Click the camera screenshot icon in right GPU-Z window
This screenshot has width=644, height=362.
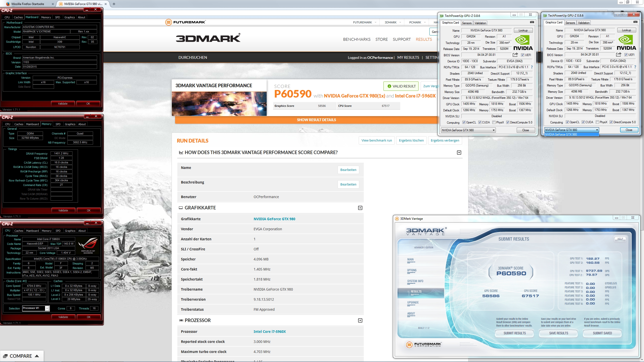click(635, 22)
